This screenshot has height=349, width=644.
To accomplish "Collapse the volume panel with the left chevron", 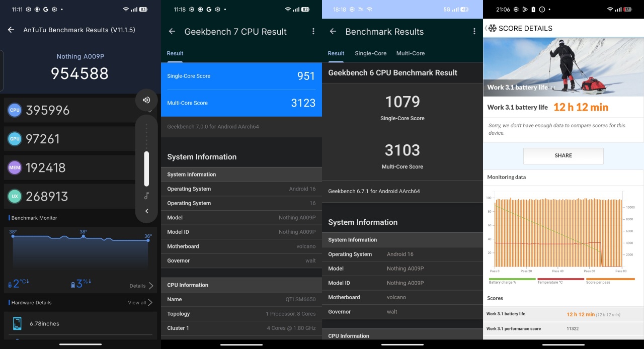I will (146, 211).
